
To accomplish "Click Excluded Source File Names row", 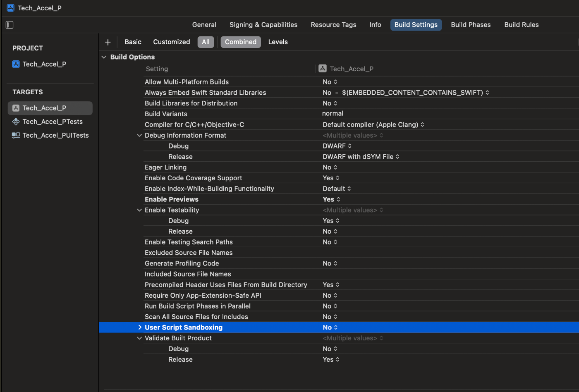I will click(x=361, y=253).
